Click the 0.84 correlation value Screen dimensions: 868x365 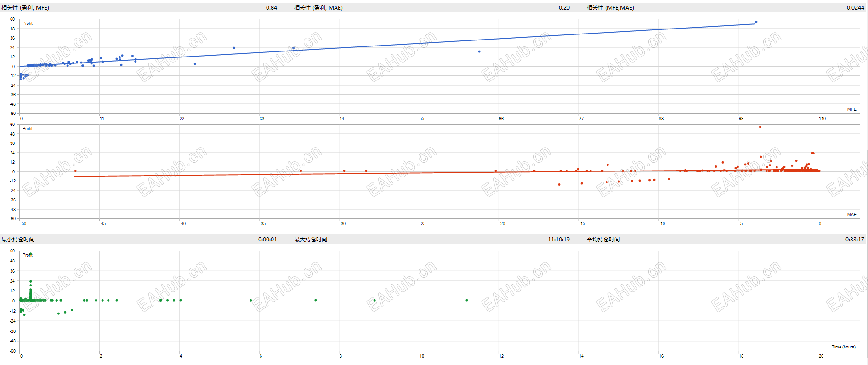point(272,8)
